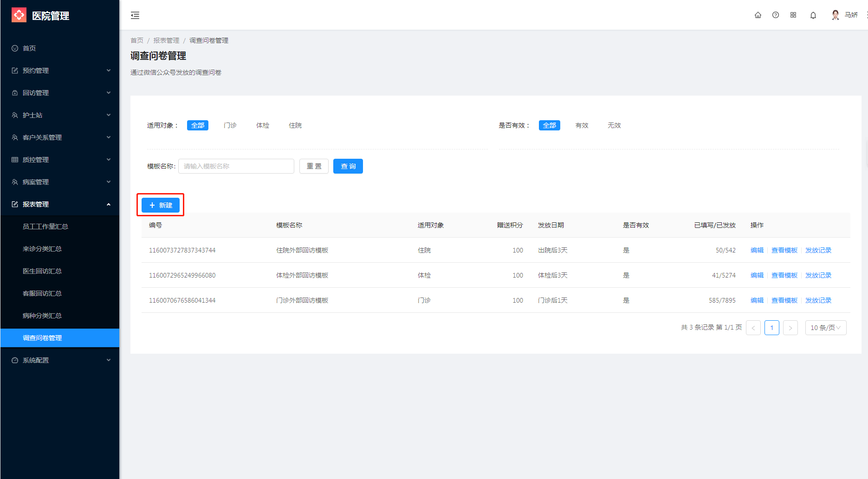
Task: Edit the 门诊外部回访模板 row
Action: pyautogui.click(x=757, y=300)
